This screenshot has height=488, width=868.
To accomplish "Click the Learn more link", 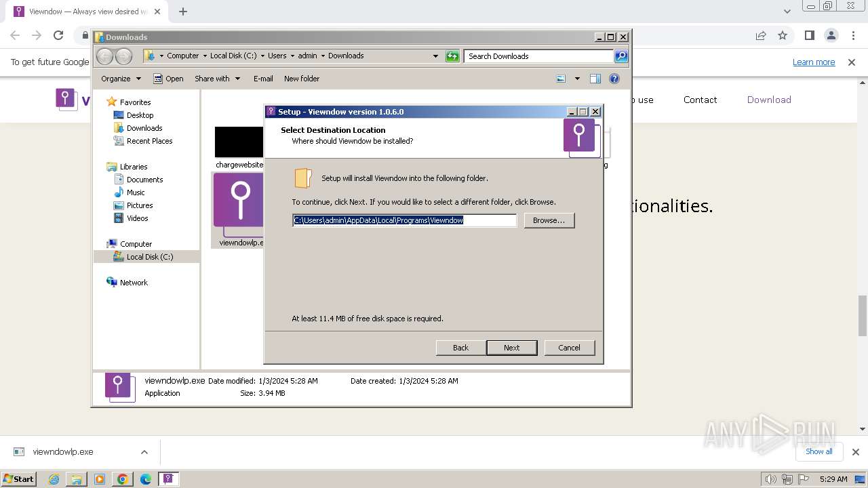I will point(814,62).
